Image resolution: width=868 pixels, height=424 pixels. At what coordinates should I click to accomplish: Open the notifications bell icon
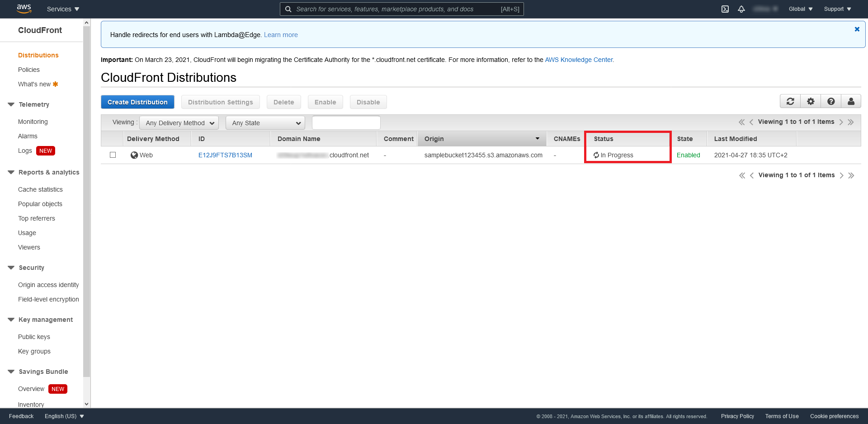[x=741, y=9]
